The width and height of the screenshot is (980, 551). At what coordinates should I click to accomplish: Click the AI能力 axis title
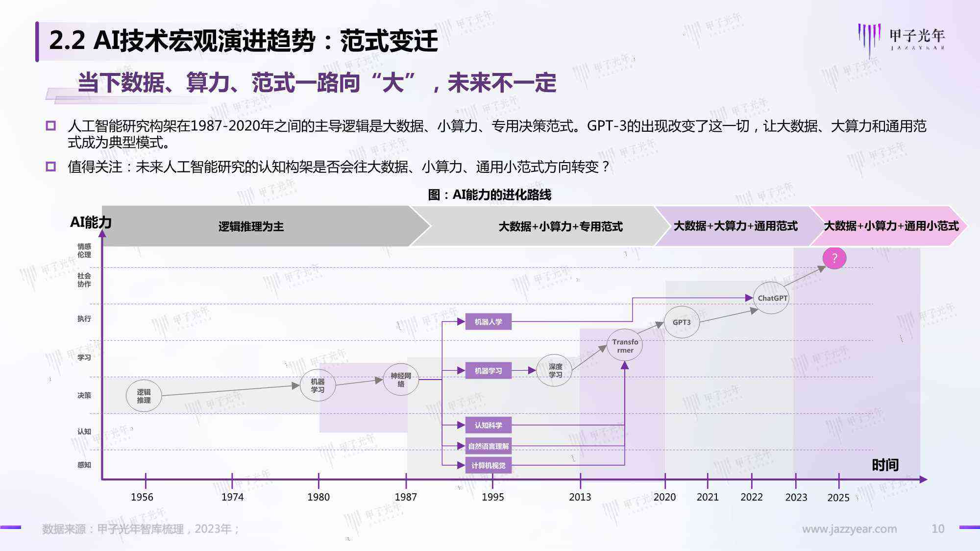[x=91, y=222]
